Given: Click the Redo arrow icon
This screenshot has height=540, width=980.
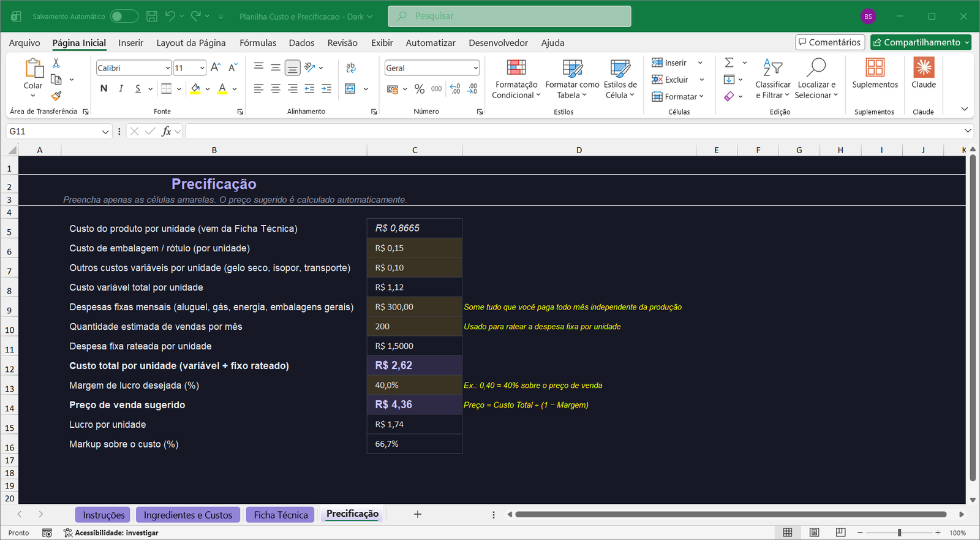Looking at the screenshot, I should 196,17.
